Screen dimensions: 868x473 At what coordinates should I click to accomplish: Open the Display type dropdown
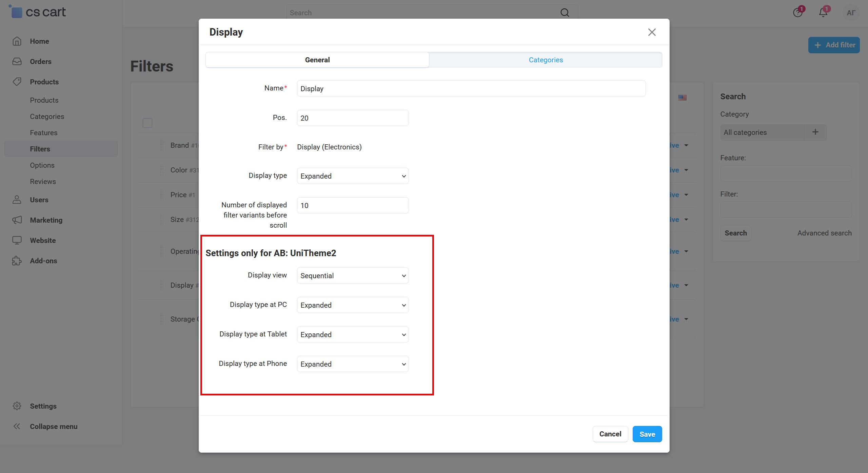click(353, 176)
